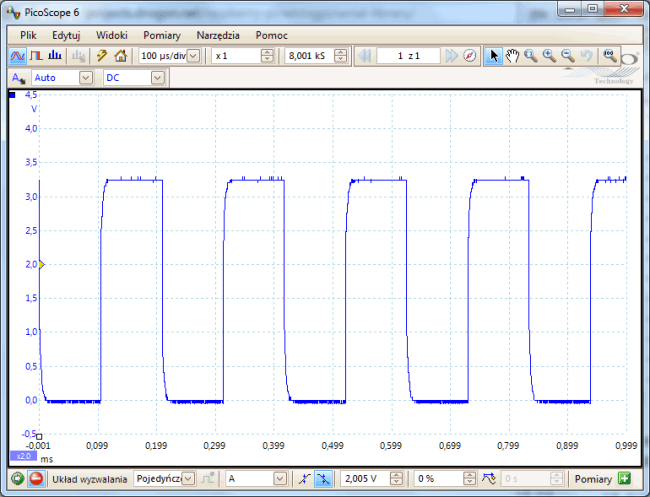The height and width of the screenshot is (497, 650).
Task: Click the auto setup lightning icon
Action: pos(101,56)
